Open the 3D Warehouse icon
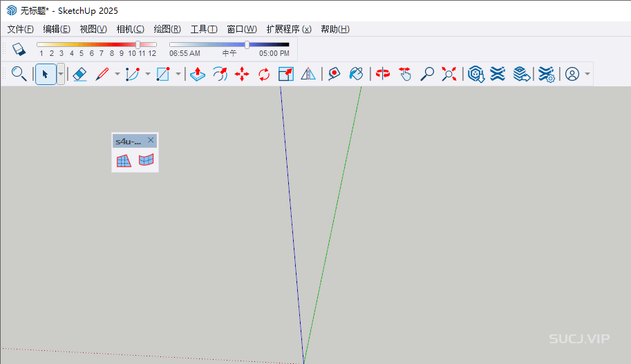 click(476, 74)
